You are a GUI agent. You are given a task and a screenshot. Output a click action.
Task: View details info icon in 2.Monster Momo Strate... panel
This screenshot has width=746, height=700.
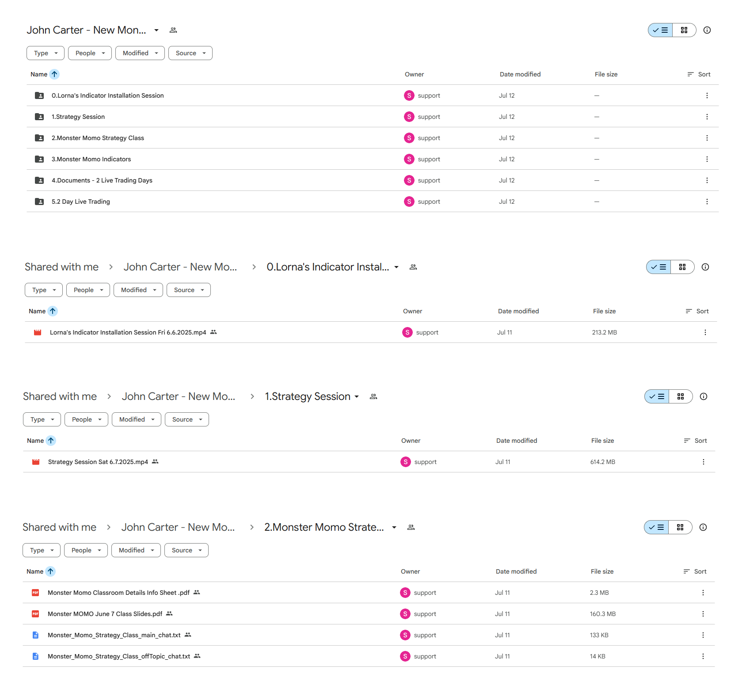click(x=703, y=527)
